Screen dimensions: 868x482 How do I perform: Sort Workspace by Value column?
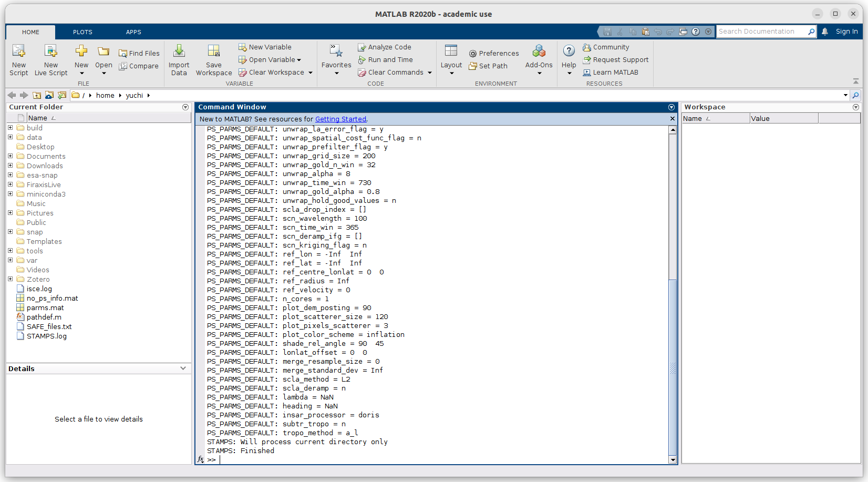coord(783,118)
